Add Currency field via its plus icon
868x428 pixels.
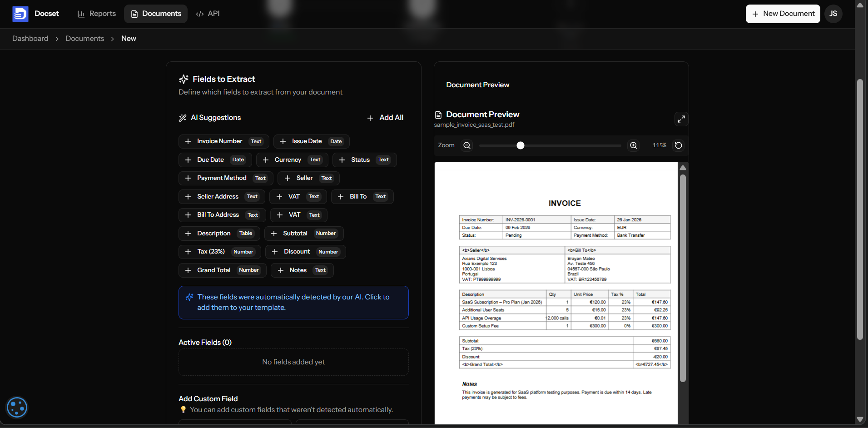[x=266, y=159]
